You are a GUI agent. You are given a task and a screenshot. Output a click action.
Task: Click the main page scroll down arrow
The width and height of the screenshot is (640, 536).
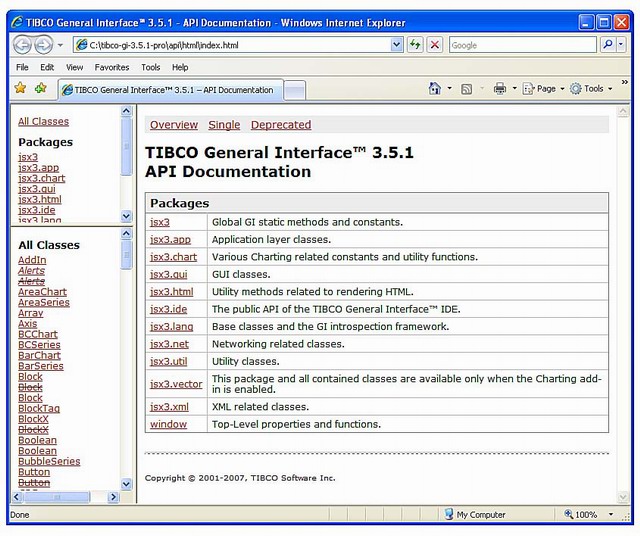click(623, 497)
